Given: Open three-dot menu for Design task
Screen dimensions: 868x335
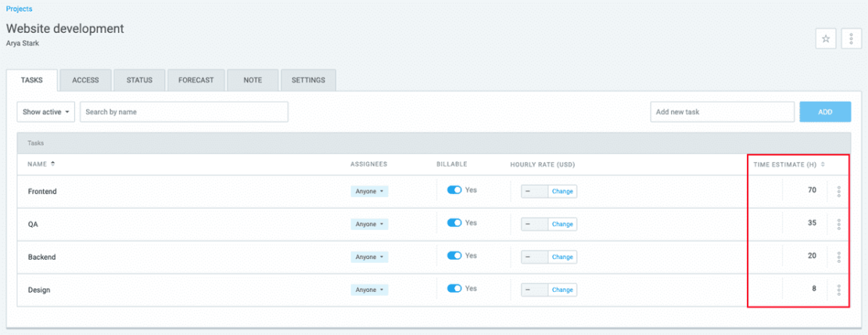Looking at the screenshot, I should click(838, 290).
